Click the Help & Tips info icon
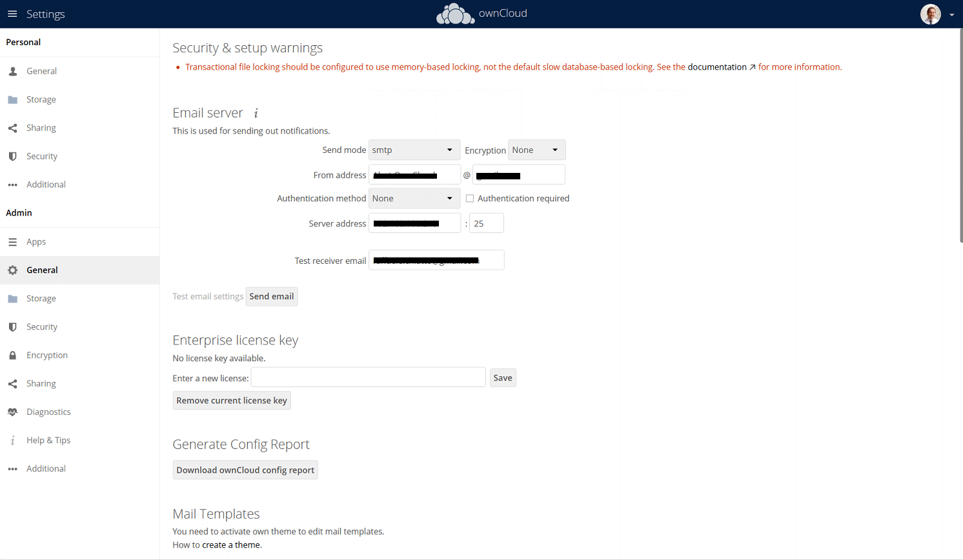The height and width of the screenshot is (560, 963). pyautogui.click(x=12, y=441)
